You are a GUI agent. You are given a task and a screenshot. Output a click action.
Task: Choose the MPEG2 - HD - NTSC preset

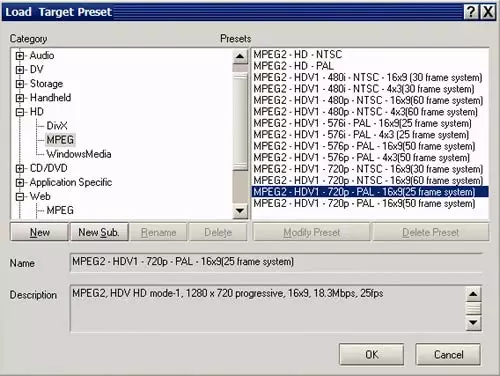coord(298,54)
